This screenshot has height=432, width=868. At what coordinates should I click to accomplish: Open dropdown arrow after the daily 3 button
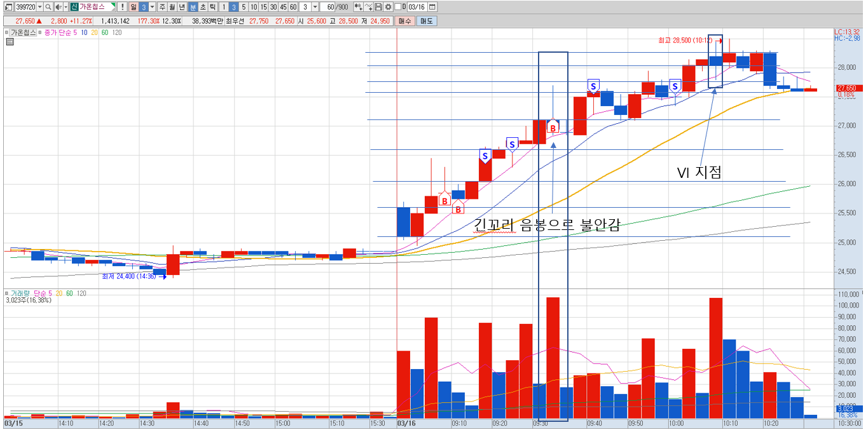pos(152,7)
